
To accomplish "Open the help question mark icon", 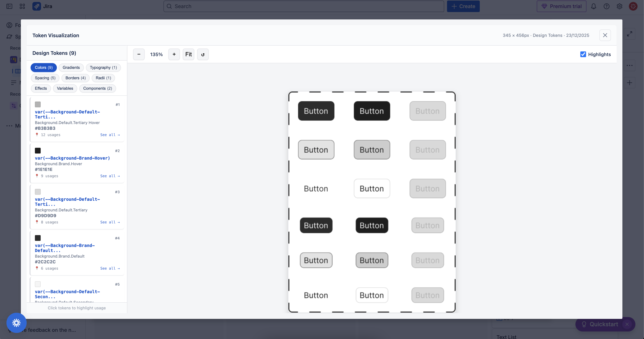I will 607,6.
